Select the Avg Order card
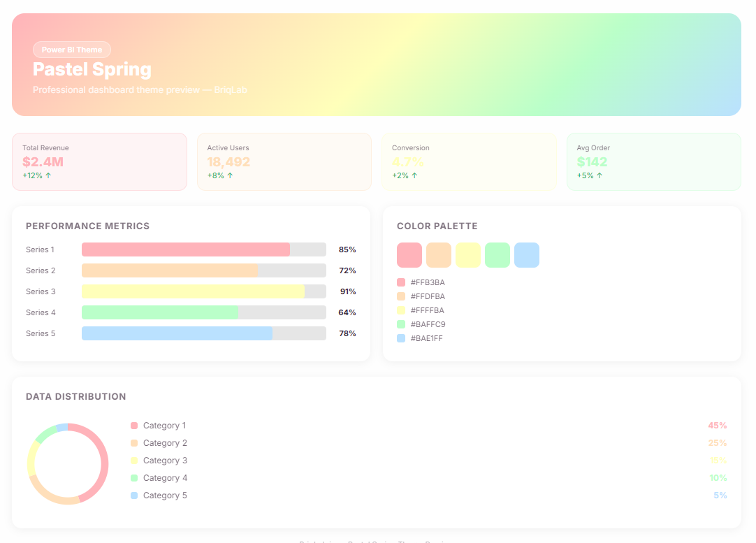Viewport: 756px width, 543px height. (653, 161)
